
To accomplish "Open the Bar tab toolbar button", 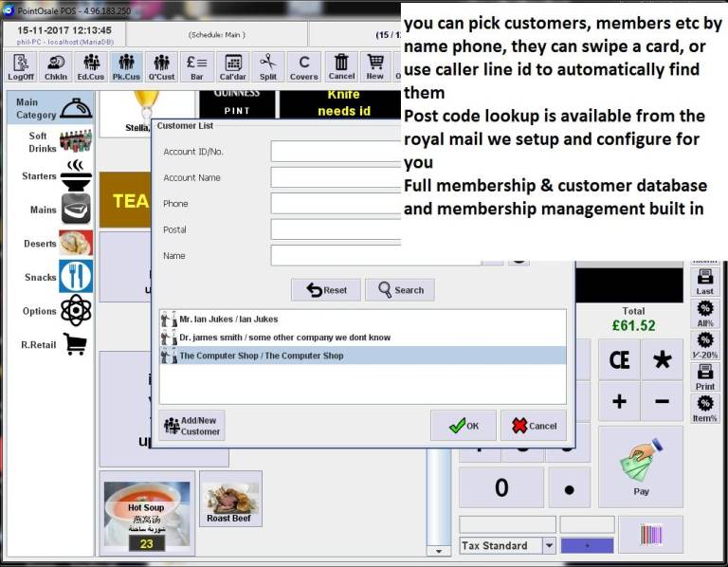I will 197,66.
